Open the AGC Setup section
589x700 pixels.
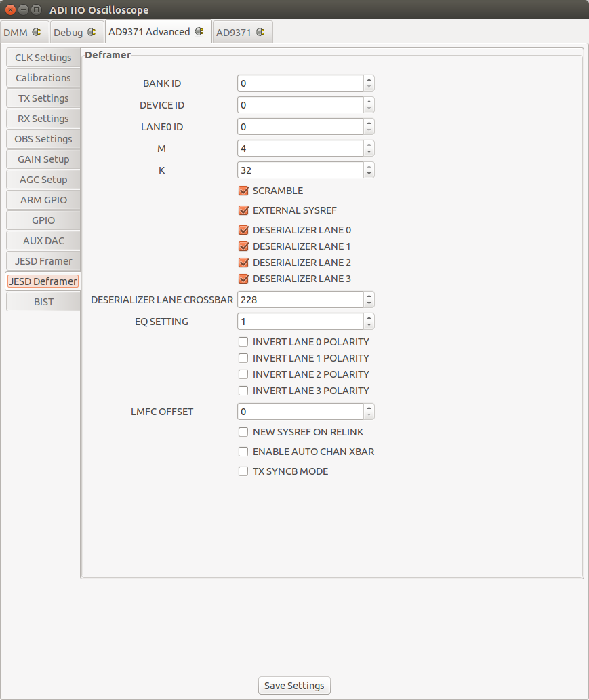click(43, 179)
